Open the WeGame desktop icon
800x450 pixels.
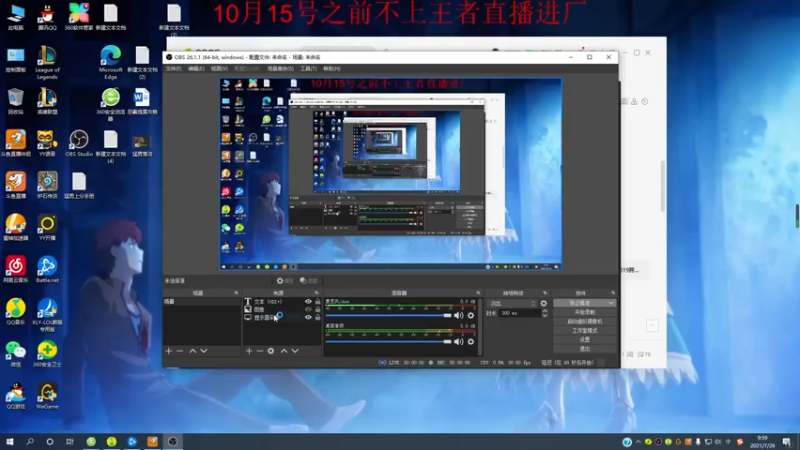click(47, 396)
